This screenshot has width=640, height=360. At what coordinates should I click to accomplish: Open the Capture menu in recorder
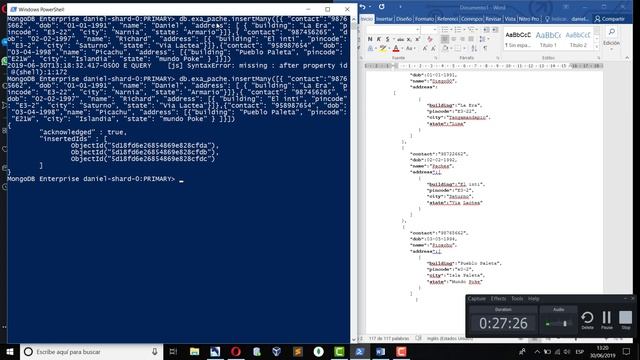click(476, 299)
